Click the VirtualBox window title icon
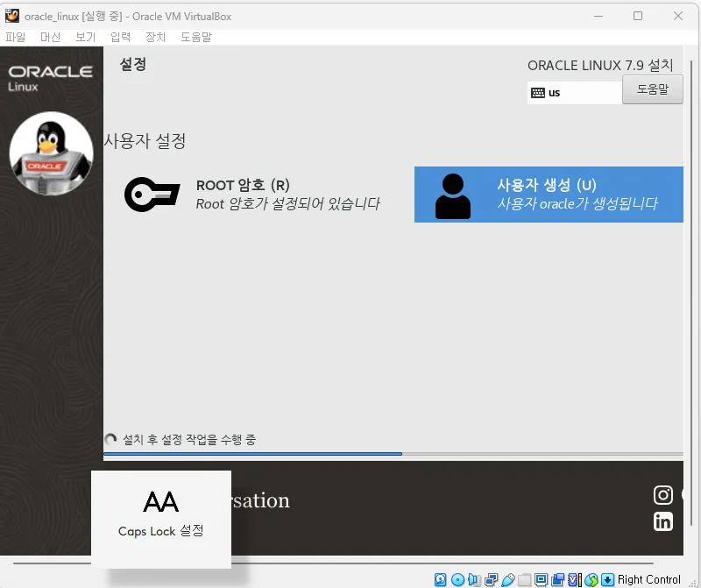This screenshot has width=701, height=588. click(12, 16)
